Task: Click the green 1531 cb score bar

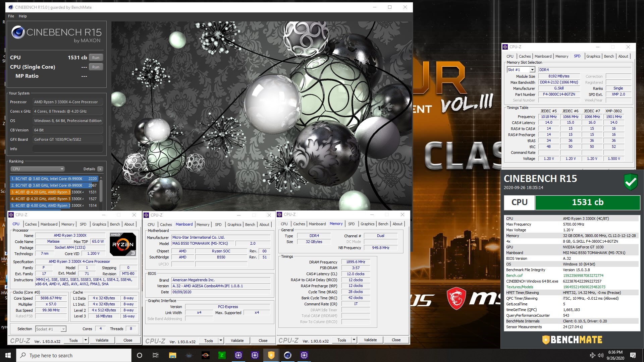Action: (x=587, y=202)
